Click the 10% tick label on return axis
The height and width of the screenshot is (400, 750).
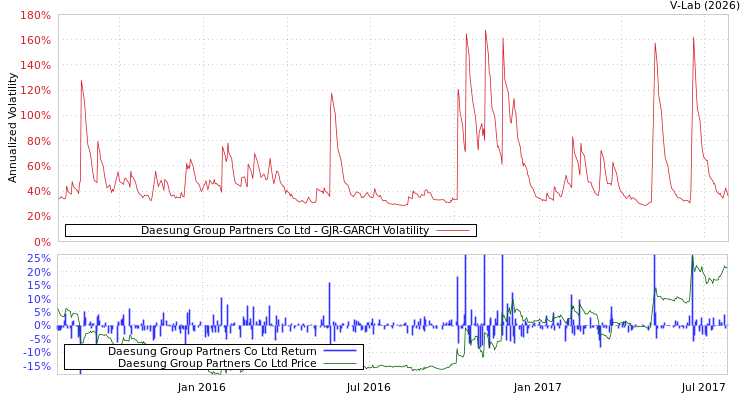38,299
